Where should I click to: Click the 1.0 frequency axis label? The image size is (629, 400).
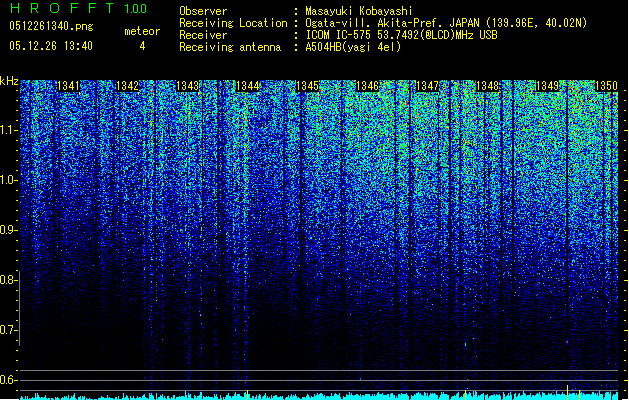[8, 180]
